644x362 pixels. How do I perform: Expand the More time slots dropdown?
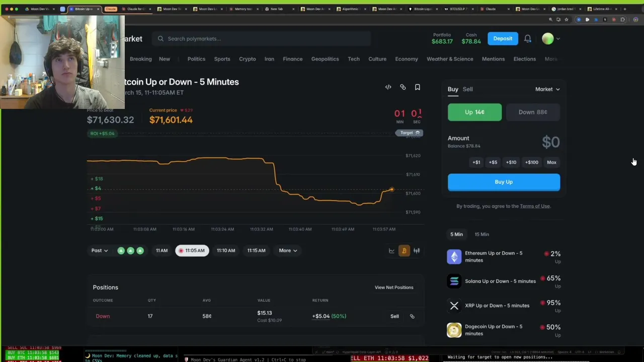288,250
